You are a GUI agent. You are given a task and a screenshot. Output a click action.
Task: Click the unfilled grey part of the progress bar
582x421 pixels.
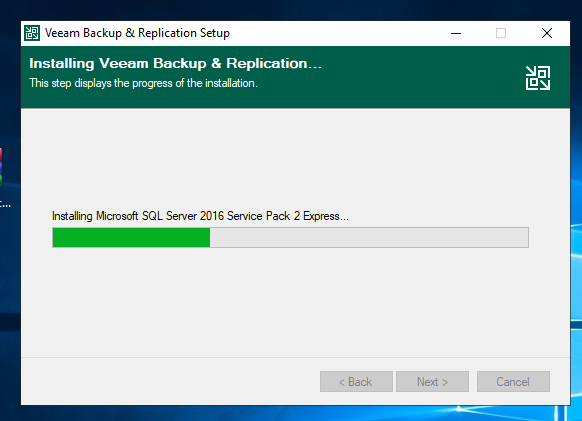point(369,238)
